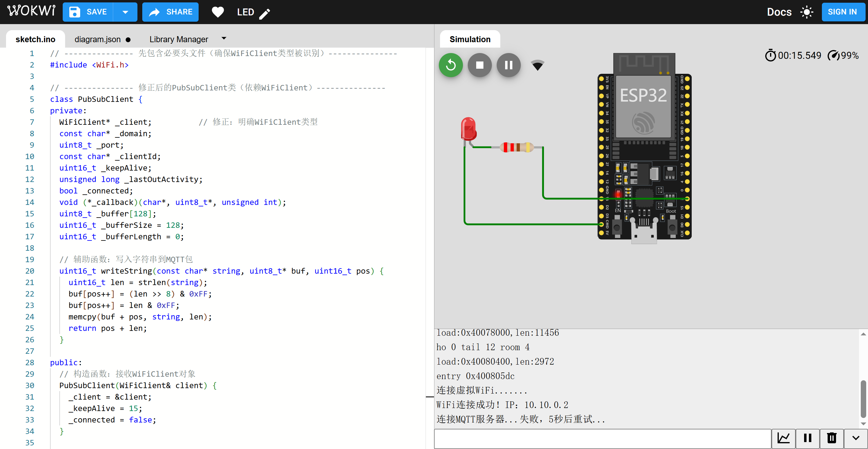Open the Wokwi logo home link
Screen dimensions: 868x449
pyautogui.click(x=31, y=11)
